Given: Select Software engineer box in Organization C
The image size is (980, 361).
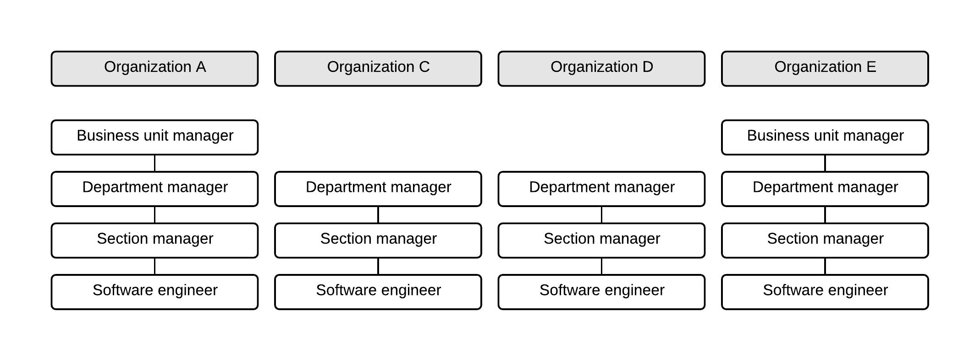Looking at the screenshot, I should tap(378, 292).
